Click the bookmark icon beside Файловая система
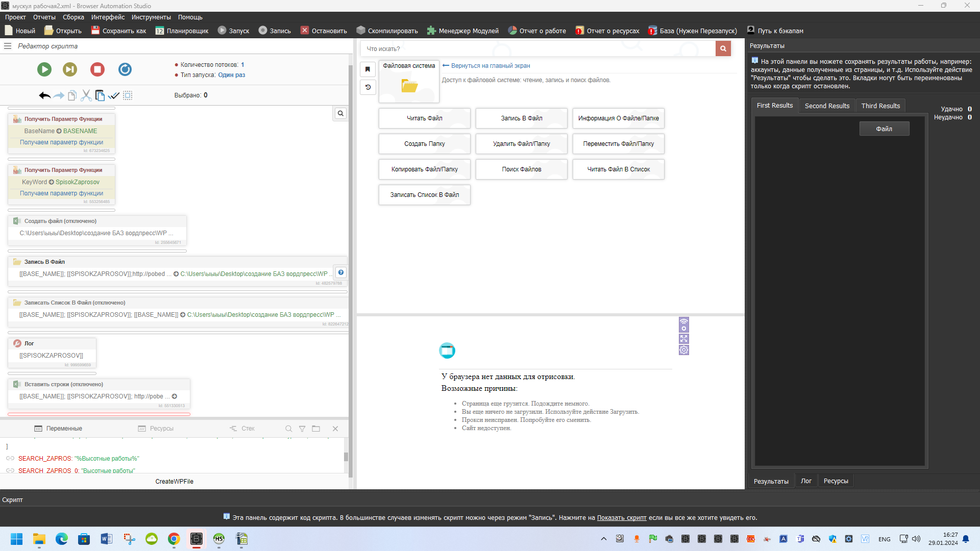 pyautogui.click(x=367, y=69)
